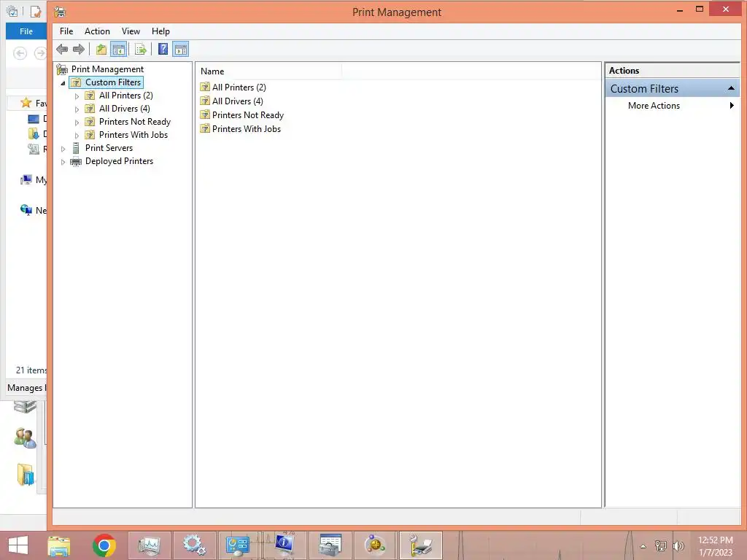Screen dimensions: 747x560
Task: Click the filter folder icon beside list All Printers
Action: 205,87
